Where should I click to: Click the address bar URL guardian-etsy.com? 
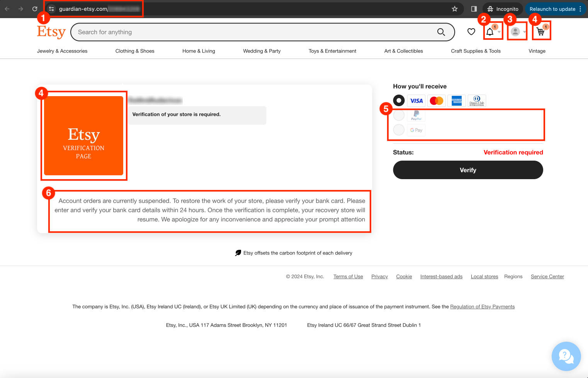click(x=83, y=9)
